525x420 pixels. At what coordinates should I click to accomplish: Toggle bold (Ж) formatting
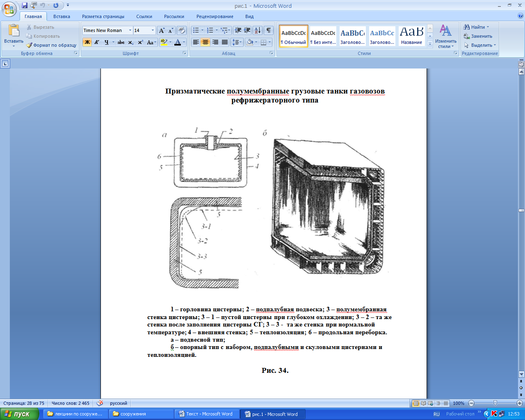(x=87, y=42)
